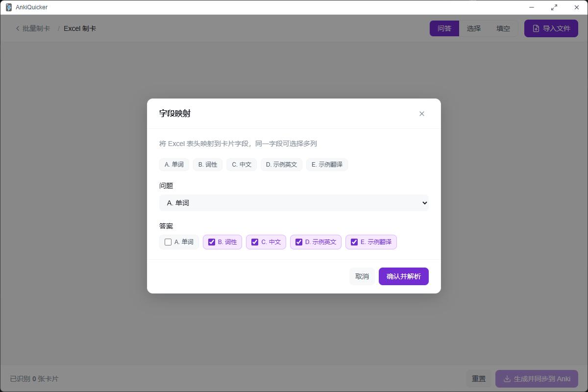588x392 pixels.
Task: Click the Excel 制卡 breadcrumb
Action: (80, 28)
